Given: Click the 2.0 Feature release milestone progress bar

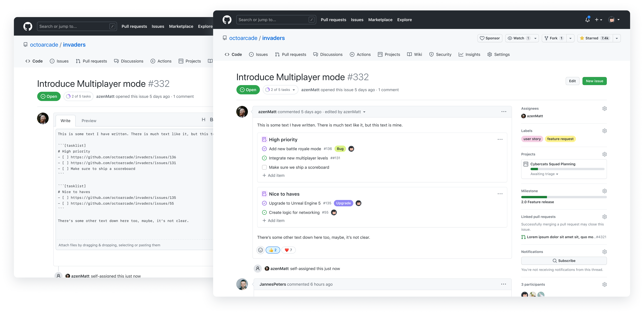Looking at the screenshot, I should tap(564, 197).
